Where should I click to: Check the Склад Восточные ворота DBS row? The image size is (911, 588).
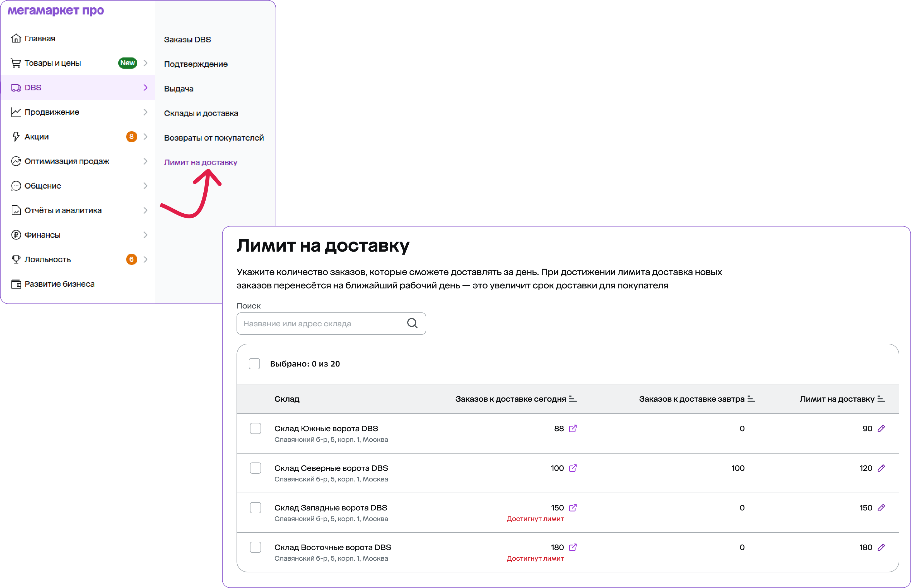tap(256, 548)
